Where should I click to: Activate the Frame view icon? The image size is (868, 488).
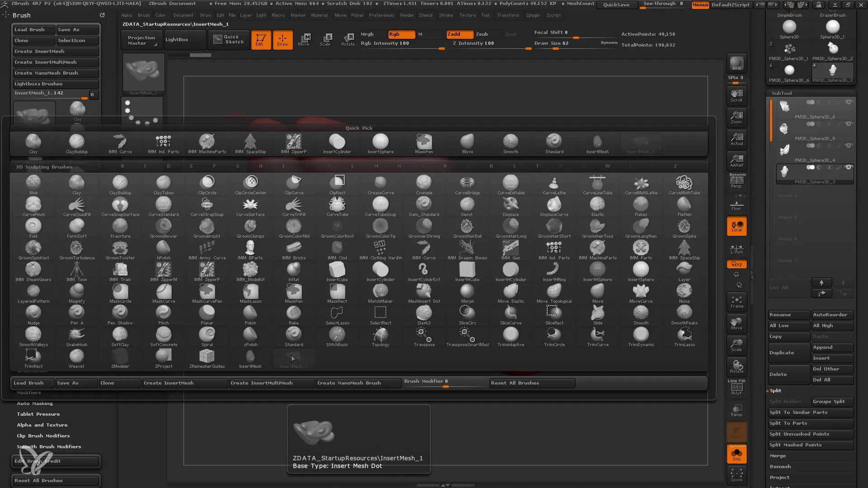tap(736, 302)
